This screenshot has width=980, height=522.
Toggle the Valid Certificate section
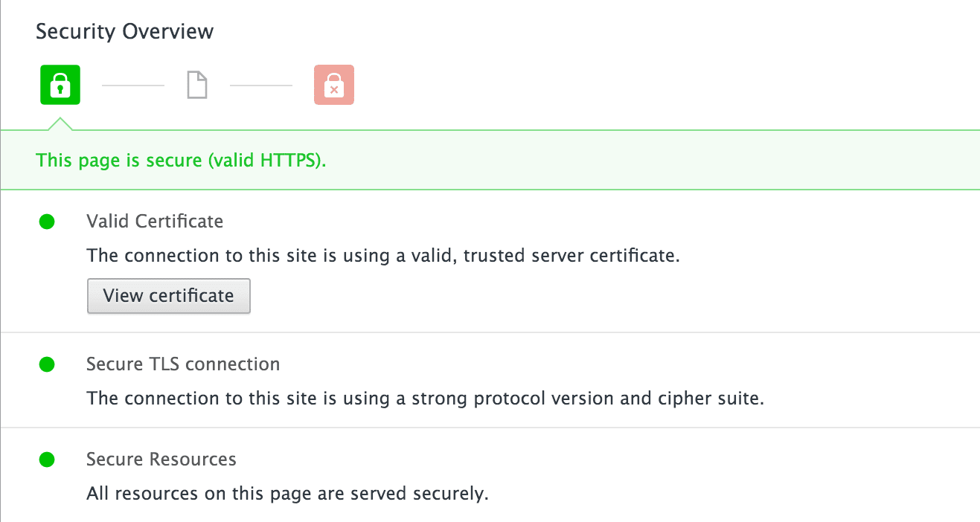[155, 221]
